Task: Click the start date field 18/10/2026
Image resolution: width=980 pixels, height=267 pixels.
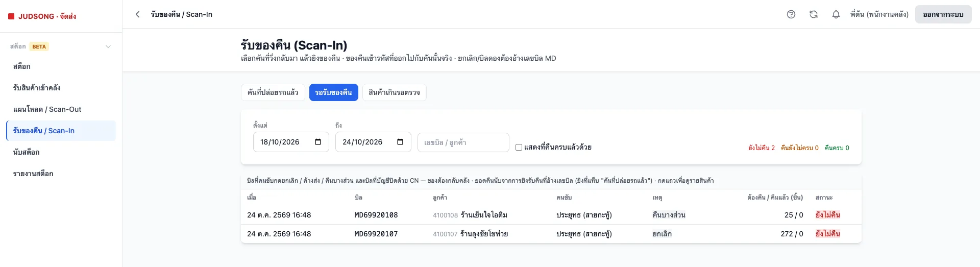Action: click(291, 142)
